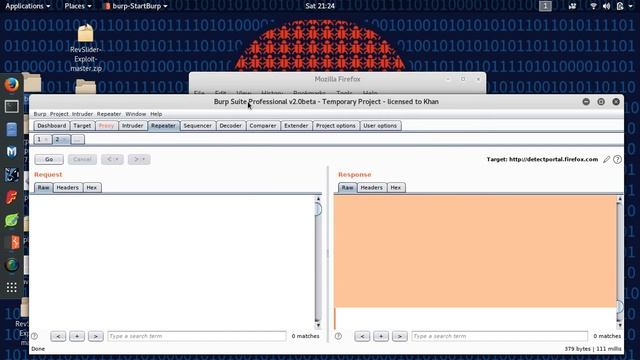This screenshot has height=360, width=640.
Task: Click the Cancel button
Action: pos(82,159)
